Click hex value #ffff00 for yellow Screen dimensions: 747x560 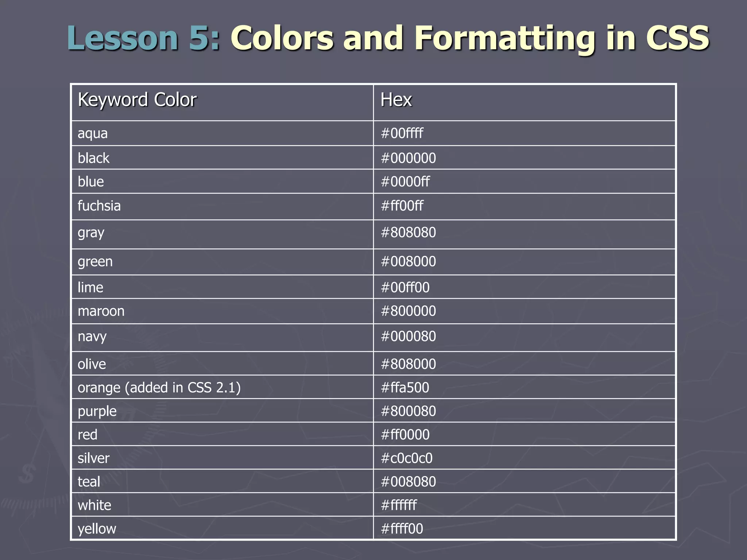click(402, 529)
